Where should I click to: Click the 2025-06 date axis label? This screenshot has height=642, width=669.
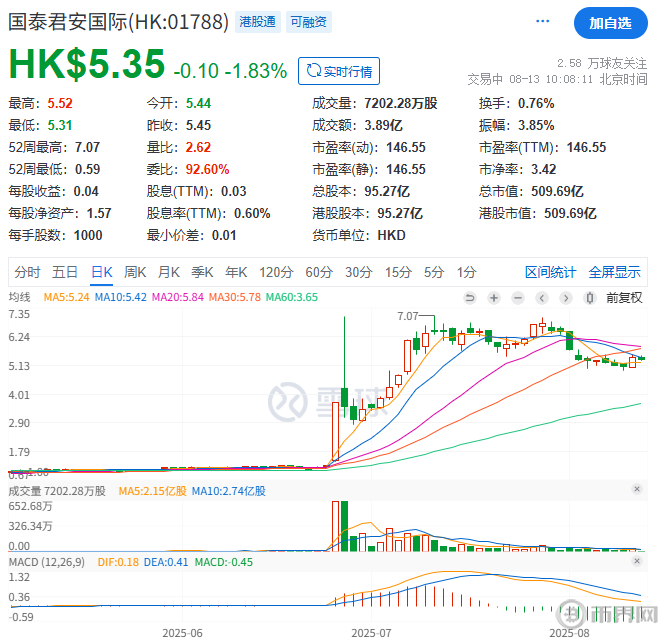[x=183, y=633]
